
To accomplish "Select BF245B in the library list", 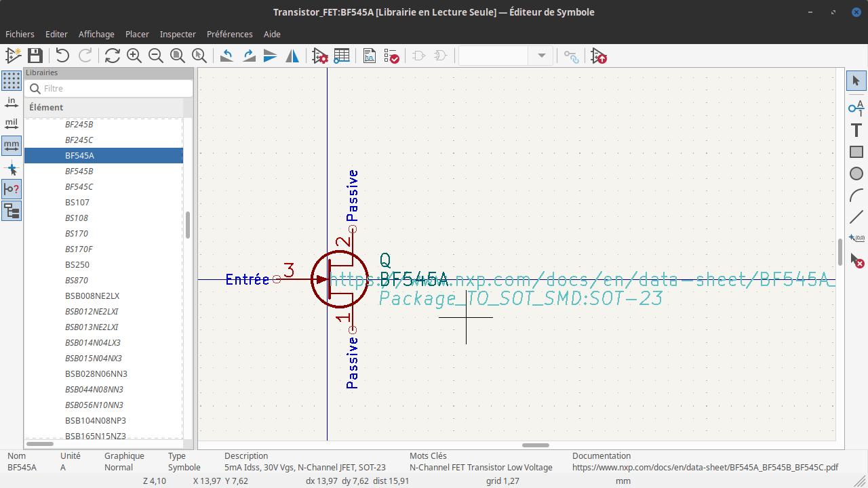I will point(104,125).
